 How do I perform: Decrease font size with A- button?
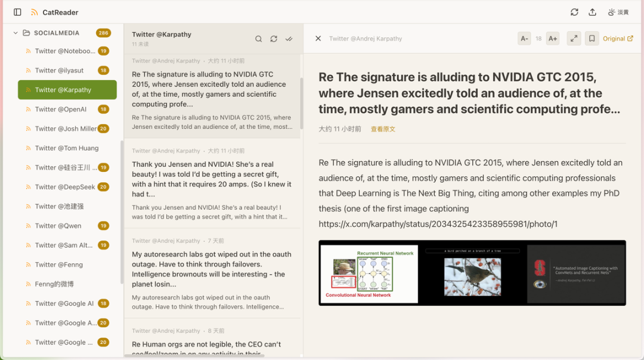coord(524,39)
